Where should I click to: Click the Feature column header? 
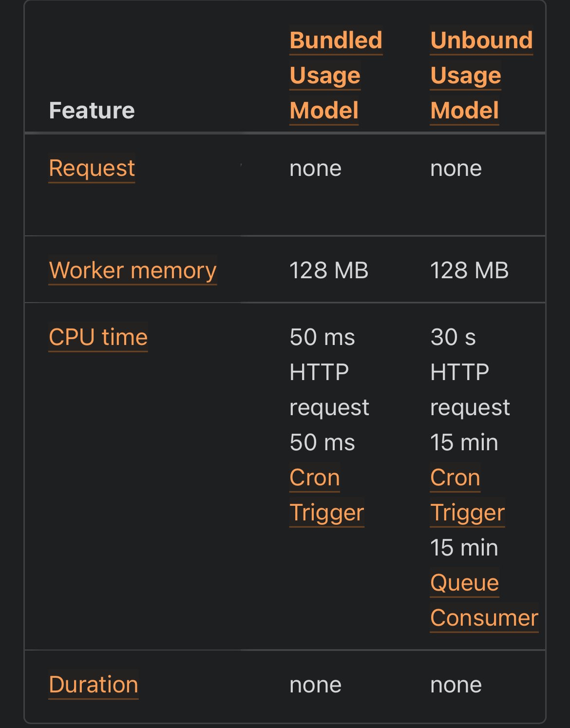(x=92, y=110)
